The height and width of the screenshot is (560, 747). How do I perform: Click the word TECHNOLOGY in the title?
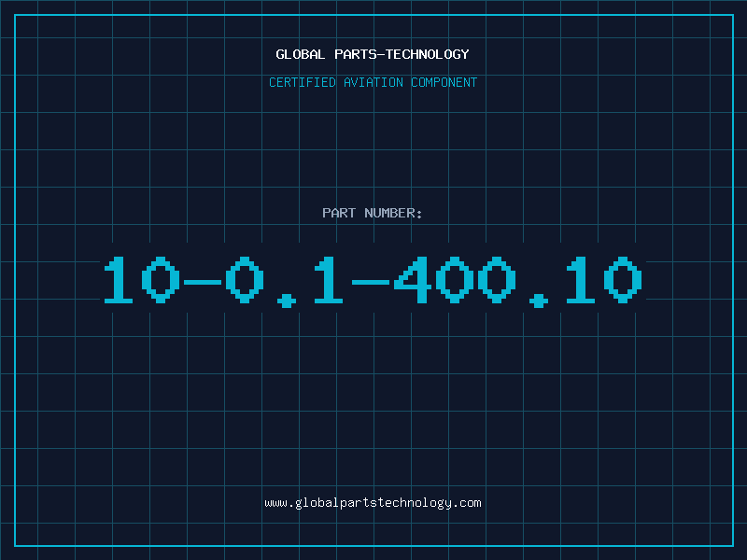coord(428,54)
